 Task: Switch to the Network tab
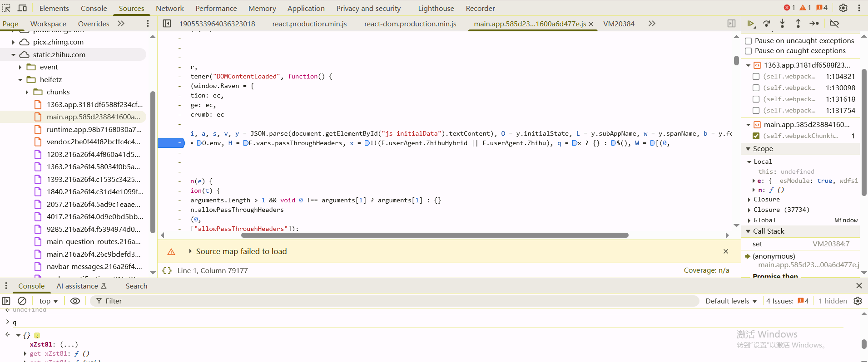click(x=169, y=8)
